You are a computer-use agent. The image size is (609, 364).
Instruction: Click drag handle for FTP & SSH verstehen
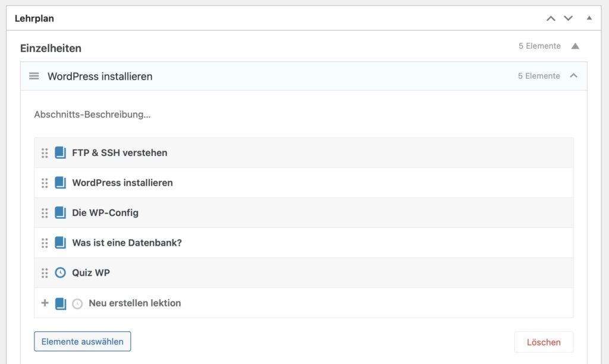tap(45, 153)
